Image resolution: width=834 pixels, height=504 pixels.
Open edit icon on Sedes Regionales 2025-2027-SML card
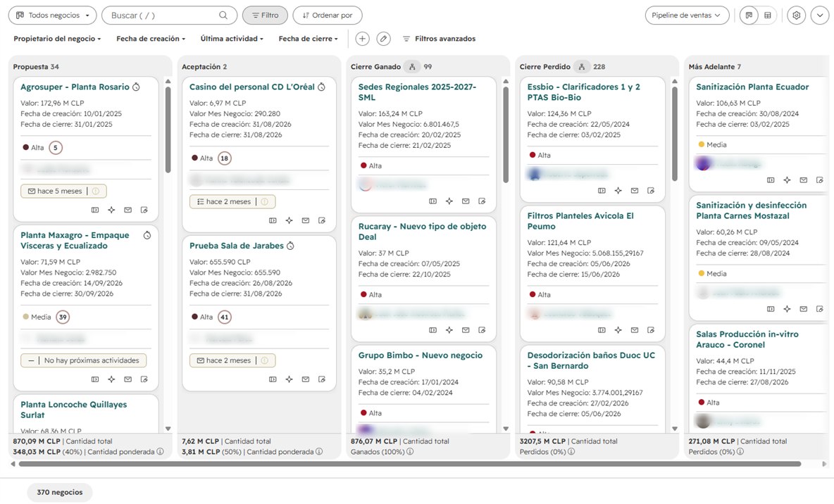tap(482, 201)
